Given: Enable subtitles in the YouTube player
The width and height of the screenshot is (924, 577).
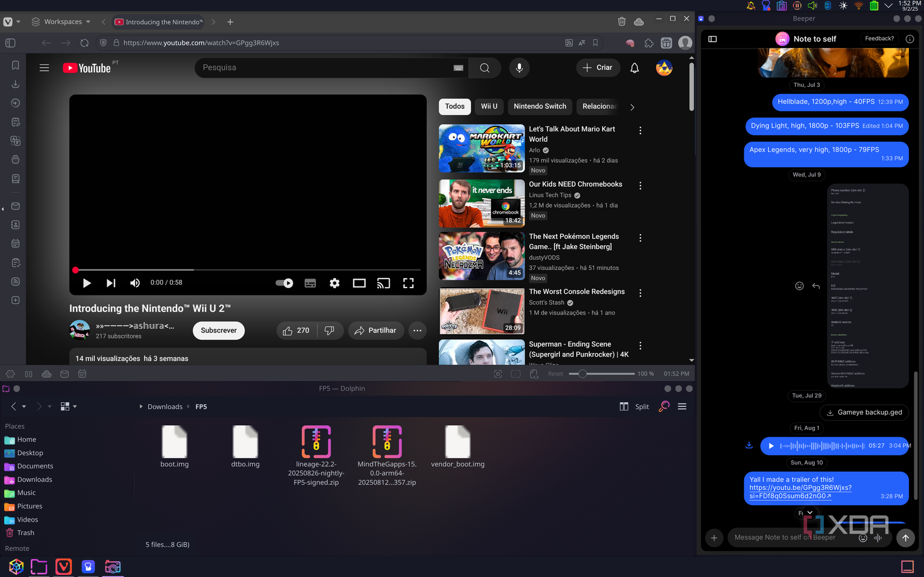Looking at the screenshot, I should pyautogui.click(x=310, y=283).
